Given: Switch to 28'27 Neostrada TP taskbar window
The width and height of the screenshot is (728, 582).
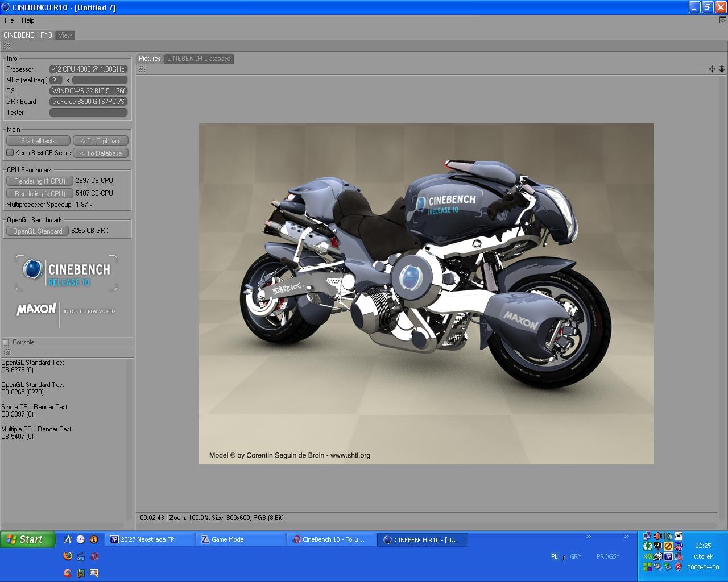Looking at the screenshot, I should pyautogui.click(x=151, y=539).
